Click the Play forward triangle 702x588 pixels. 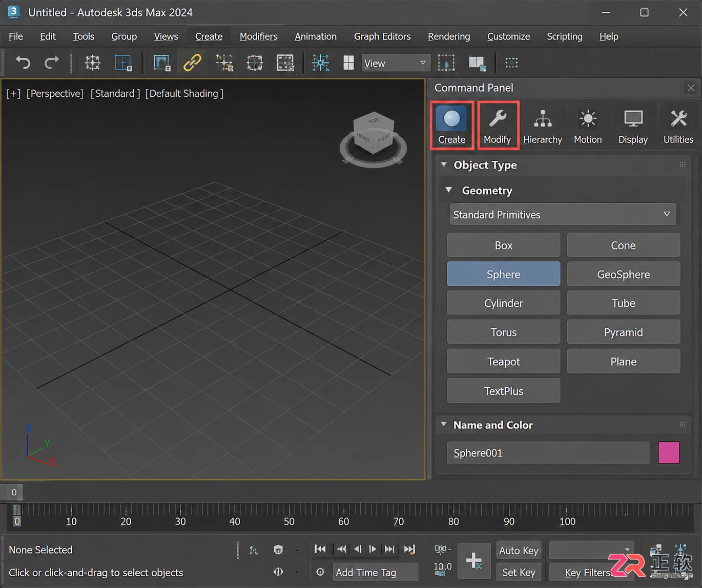[373, 549]
